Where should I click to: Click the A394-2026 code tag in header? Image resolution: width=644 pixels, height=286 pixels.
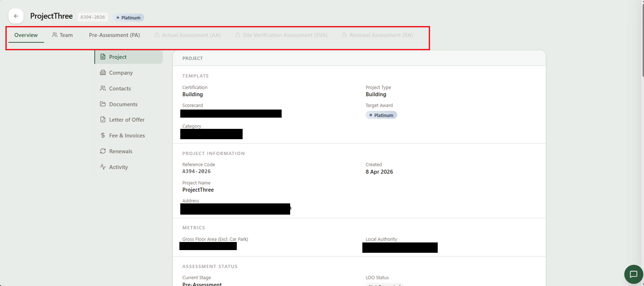coord(93,17)
